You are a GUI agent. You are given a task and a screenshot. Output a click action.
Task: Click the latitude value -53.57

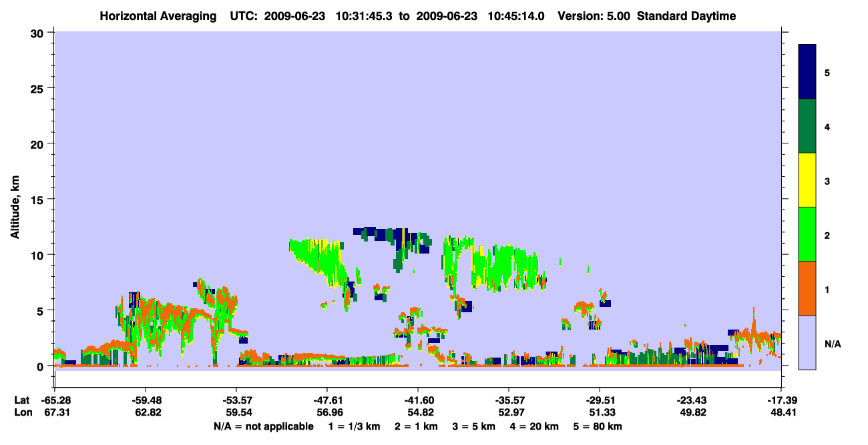[x=236, y=400]
